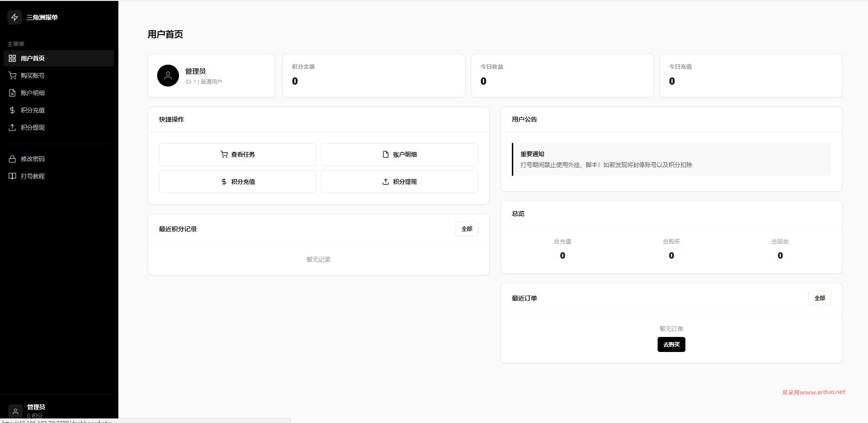Screen dimensions: 868x423
Task: Open sidebar 积分提现 menu item
Action: (59, 127)
